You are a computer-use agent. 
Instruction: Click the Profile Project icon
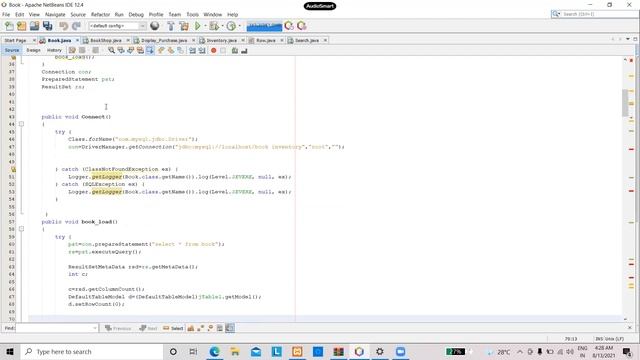(x=231, y=26)
